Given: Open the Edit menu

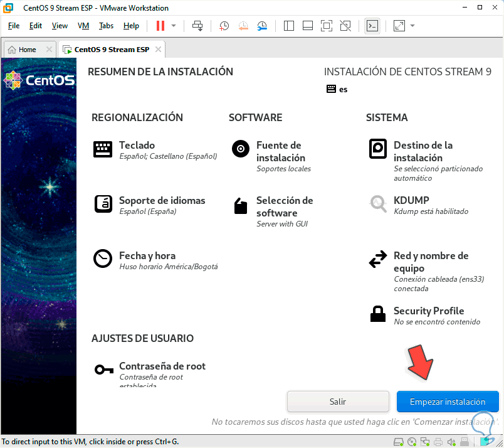Looking at the screenshot, I should click(35, 26).
